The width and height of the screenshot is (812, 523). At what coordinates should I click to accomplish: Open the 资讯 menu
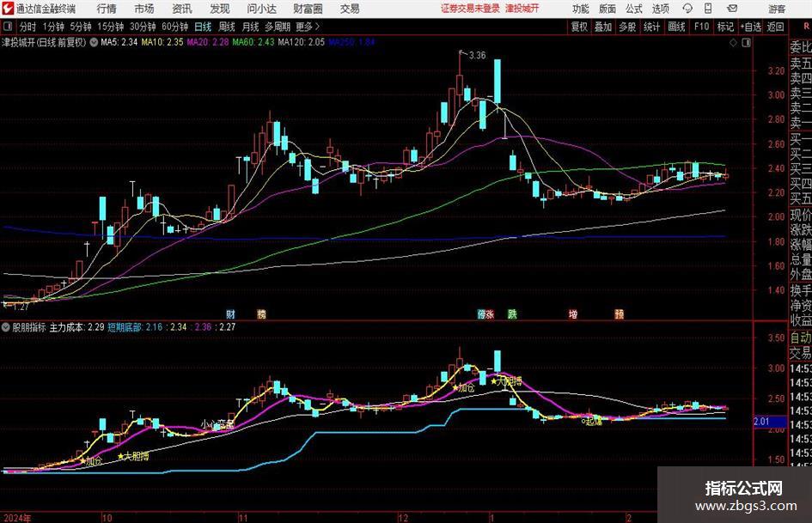coord(182,9)
